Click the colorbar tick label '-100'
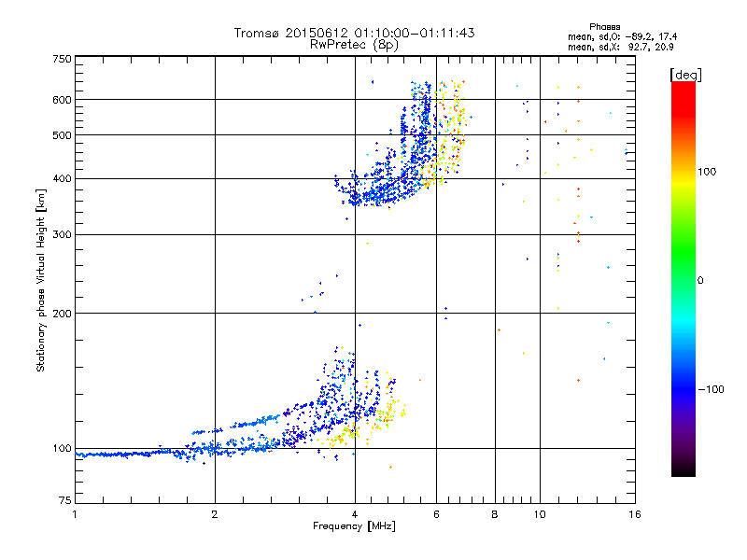The image size is (747, 560). coord(711,389)
